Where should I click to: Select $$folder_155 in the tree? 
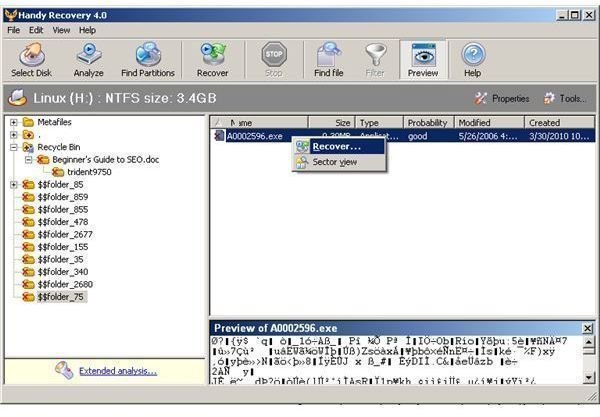[x=63, y=247]
